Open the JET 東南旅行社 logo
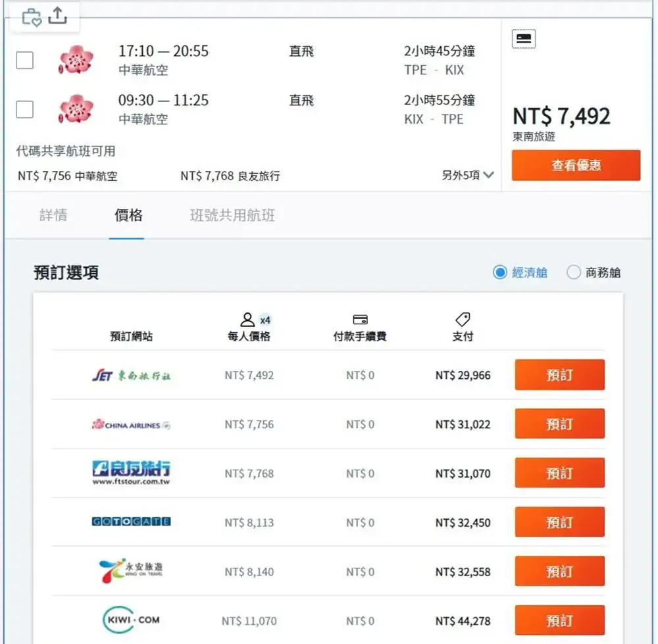Screen dimensions: 658x644 pyautogui.click(x=132, y=375)
